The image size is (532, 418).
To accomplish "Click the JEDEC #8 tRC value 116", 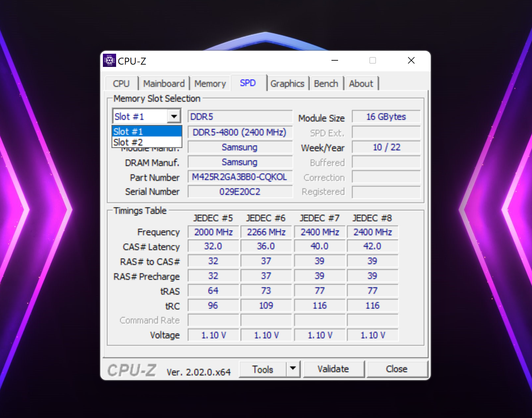I will [x=373, y=306].
